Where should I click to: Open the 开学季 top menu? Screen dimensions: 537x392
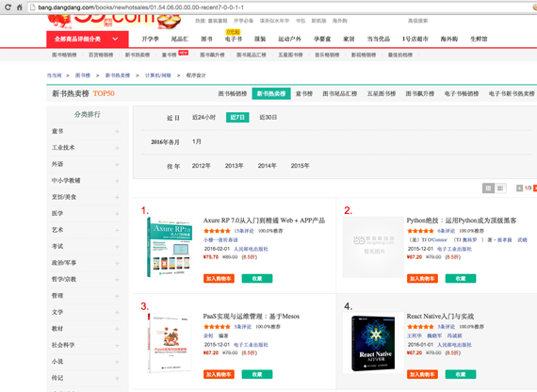(x=151, y=39)
